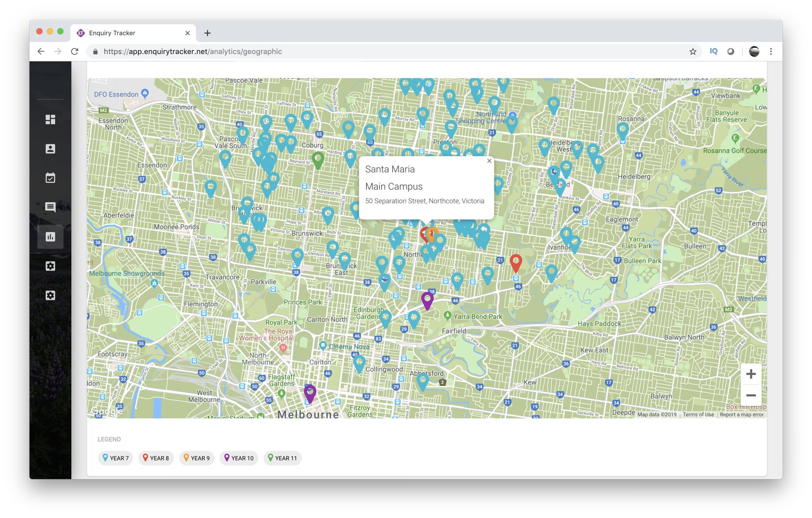812x518 pixels.
Task: Toggle the YEAR 9 legend chip
Action: [196, 458]
